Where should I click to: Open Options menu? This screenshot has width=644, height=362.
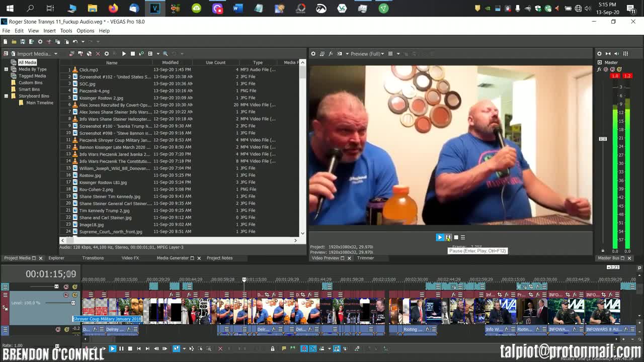tap(85, 31)
